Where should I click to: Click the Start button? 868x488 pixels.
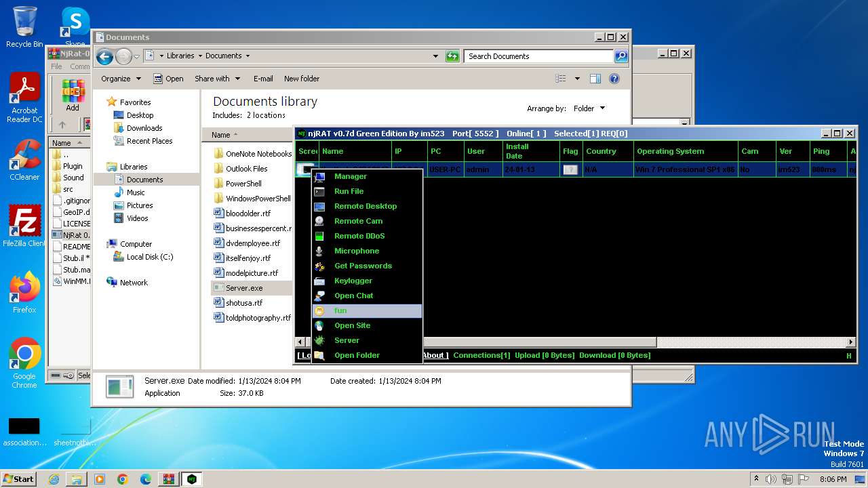[18, 479]
